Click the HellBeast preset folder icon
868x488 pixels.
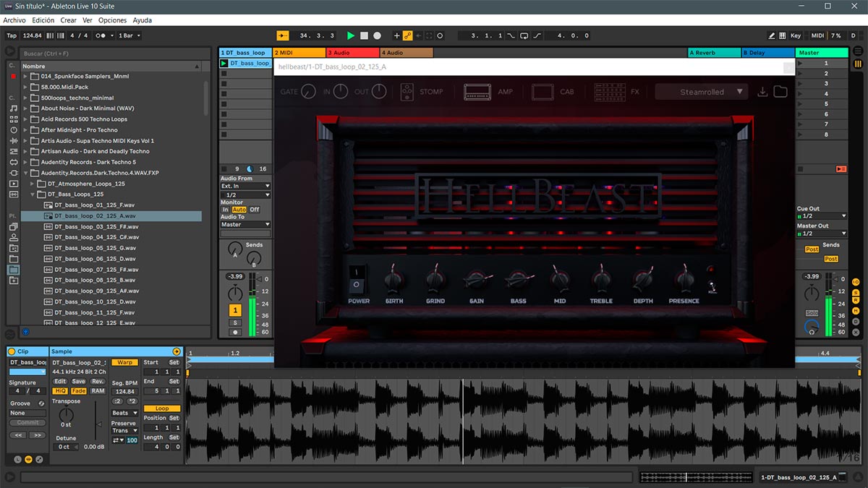[780, 92]
